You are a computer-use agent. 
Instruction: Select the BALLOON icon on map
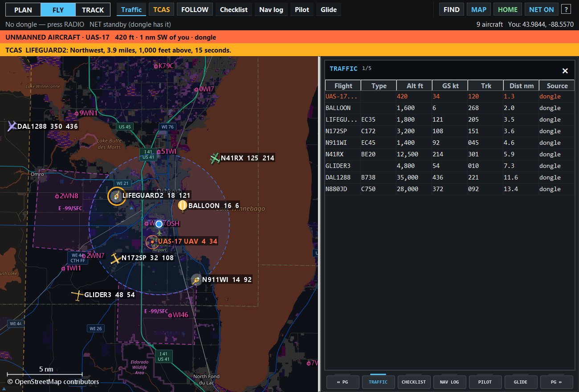click(x=183, y=206)
